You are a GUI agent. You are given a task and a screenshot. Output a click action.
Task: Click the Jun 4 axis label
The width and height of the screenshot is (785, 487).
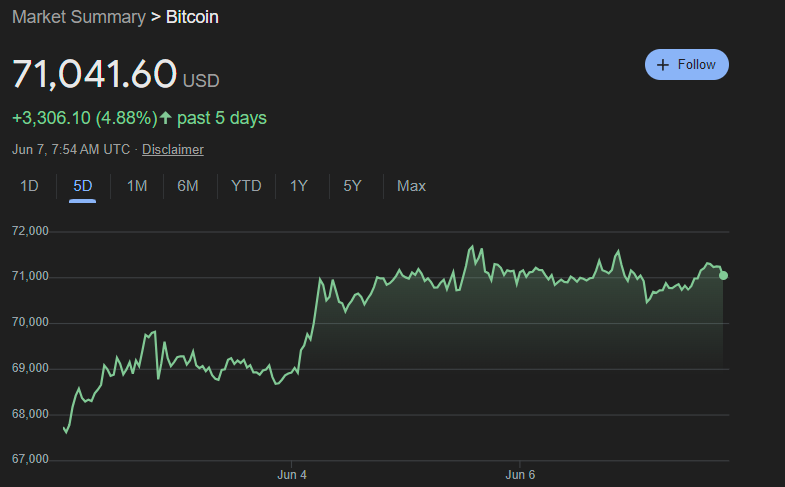(292, 474)
